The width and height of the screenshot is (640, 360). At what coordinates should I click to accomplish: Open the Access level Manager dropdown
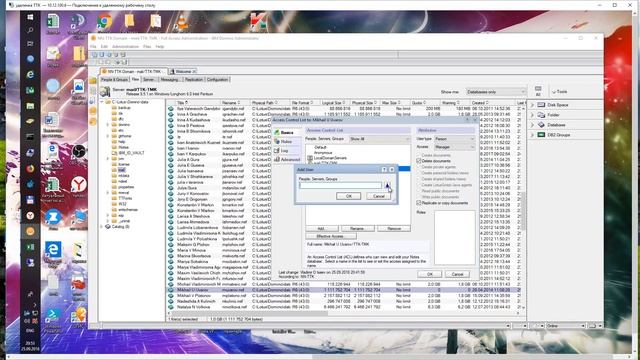tap(454, 147)
